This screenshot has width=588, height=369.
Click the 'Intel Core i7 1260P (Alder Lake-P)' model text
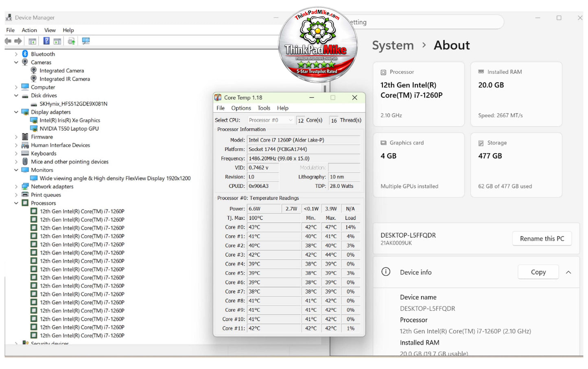pyautogui.click(x=286, y=140)
